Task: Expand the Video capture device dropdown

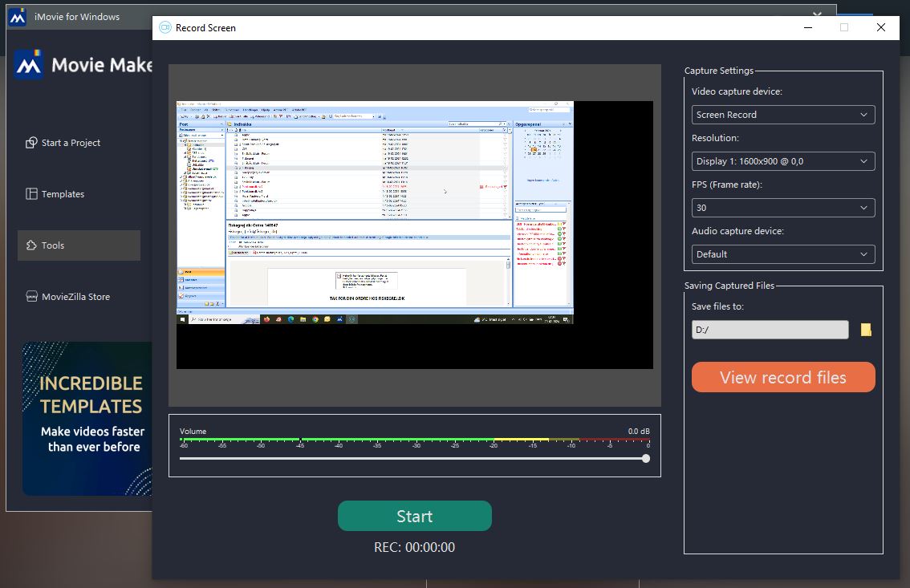Action: point(782,115)
